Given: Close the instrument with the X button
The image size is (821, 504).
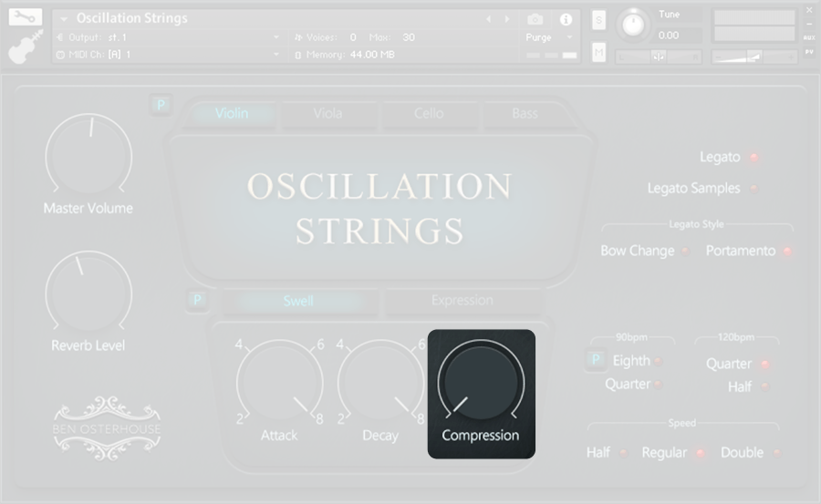Looking at the screenshot, I should 809,10.
